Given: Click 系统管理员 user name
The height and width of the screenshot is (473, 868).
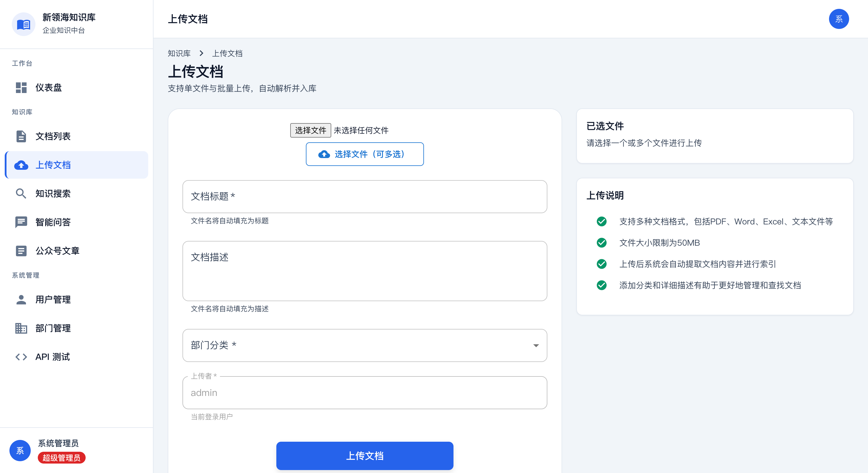Looking at the screenshot, I should tap(58, 443).
